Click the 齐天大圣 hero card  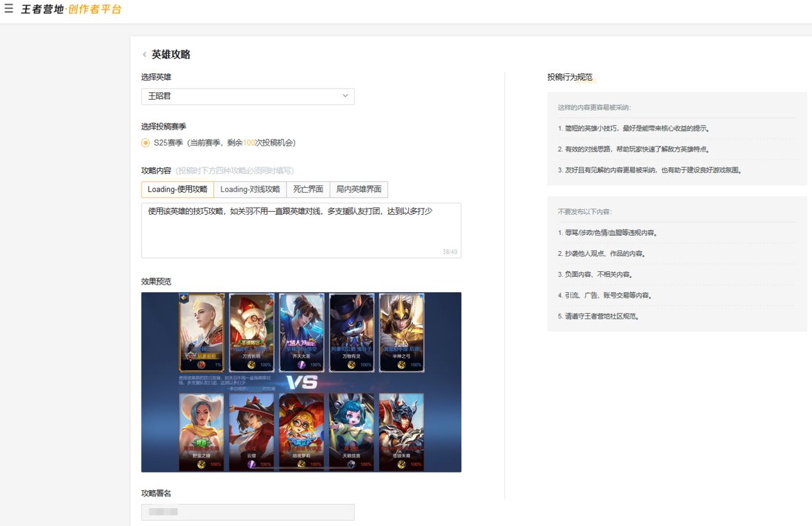[302, 333]
